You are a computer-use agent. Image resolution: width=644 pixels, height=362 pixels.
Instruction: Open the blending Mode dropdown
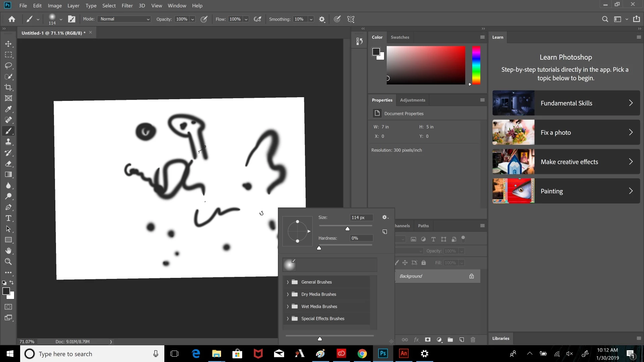coord(124,19)
